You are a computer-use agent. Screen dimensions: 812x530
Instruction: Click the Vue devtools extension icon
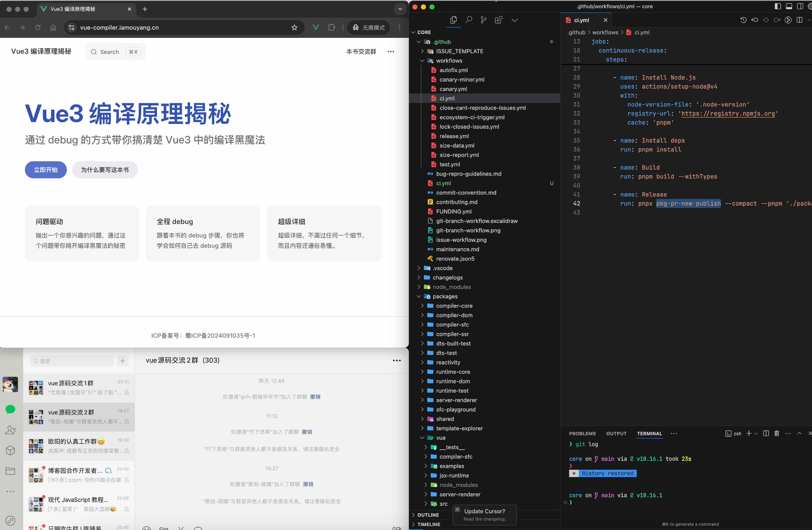[x=316, y=27]
